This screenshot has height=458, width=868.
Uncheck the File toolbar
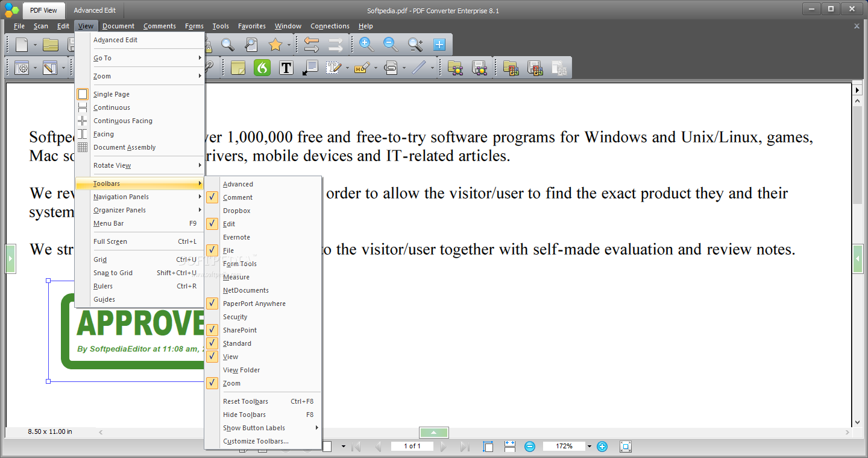[263, 250]
